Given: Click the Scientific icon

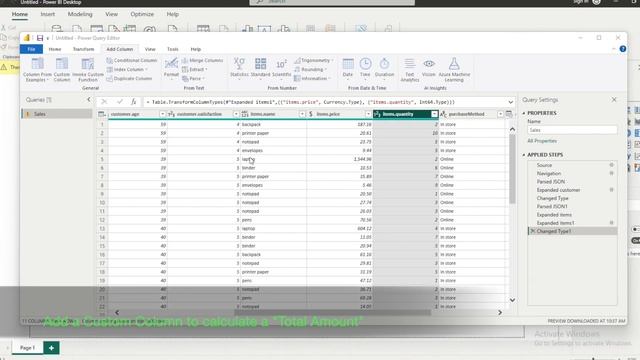Looking at the screenshot, I should click(x=281, y=64).
